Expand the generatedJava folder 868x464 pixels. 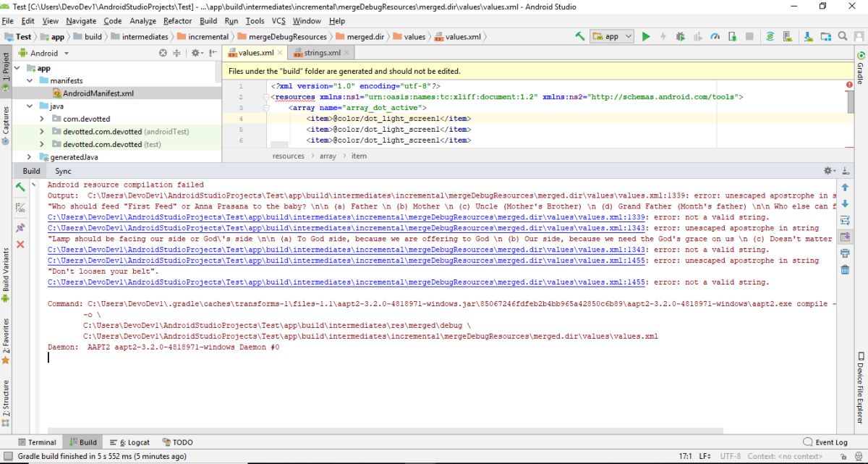[30, 157]
